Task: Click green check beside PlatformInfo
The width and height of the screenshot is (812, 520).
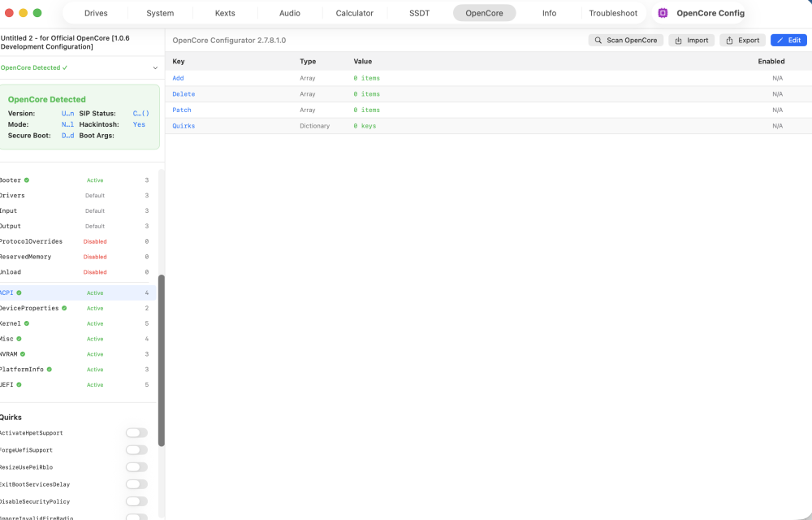Action: point(50,370)
